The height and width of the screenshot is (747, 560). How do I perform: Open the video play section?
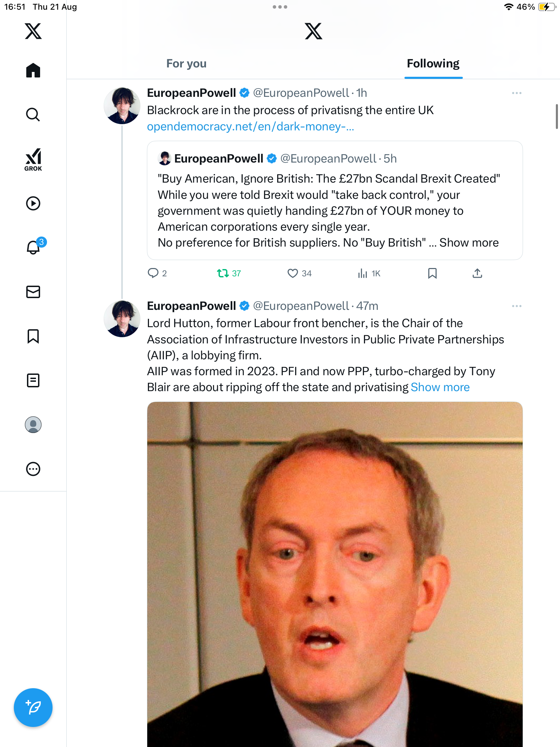[33, 203]
